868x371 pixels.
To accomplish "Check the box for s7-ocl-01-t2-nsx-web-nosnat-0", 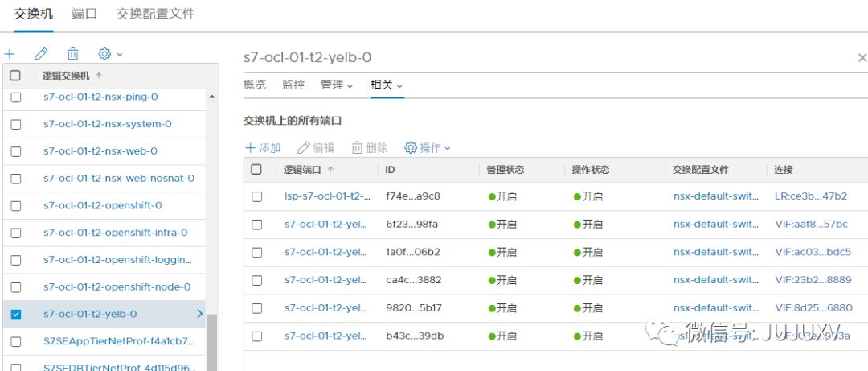I will point(16,179).
